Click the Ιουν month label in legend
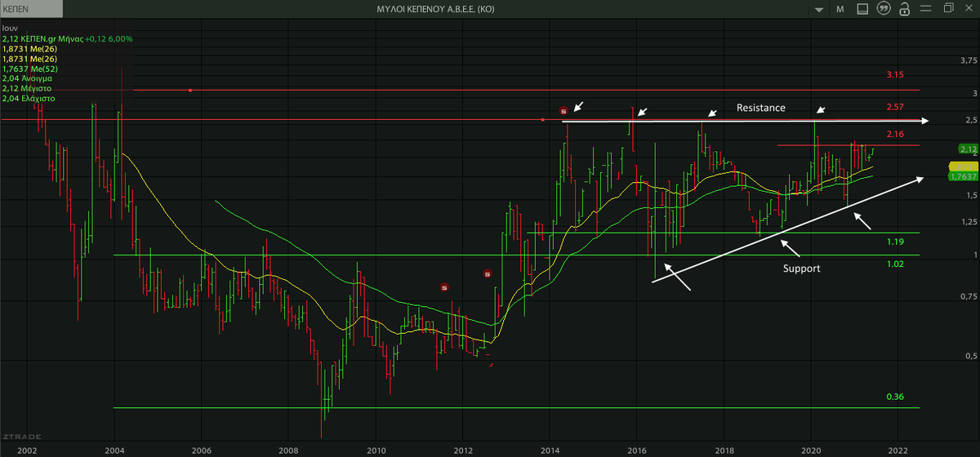Viewport: 980px width, 457px height. [x=10, y=29]
